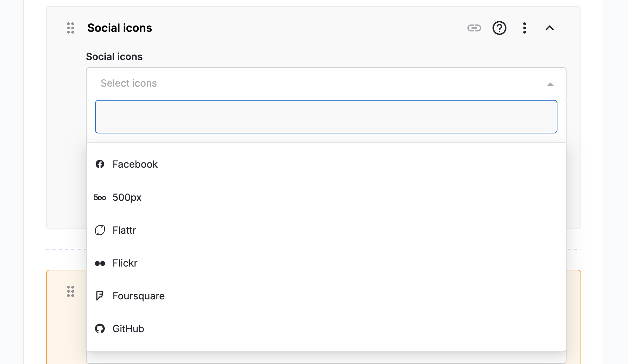
Task: Click the Flickr two-dots icon
Action: click(x=100, y=263)
